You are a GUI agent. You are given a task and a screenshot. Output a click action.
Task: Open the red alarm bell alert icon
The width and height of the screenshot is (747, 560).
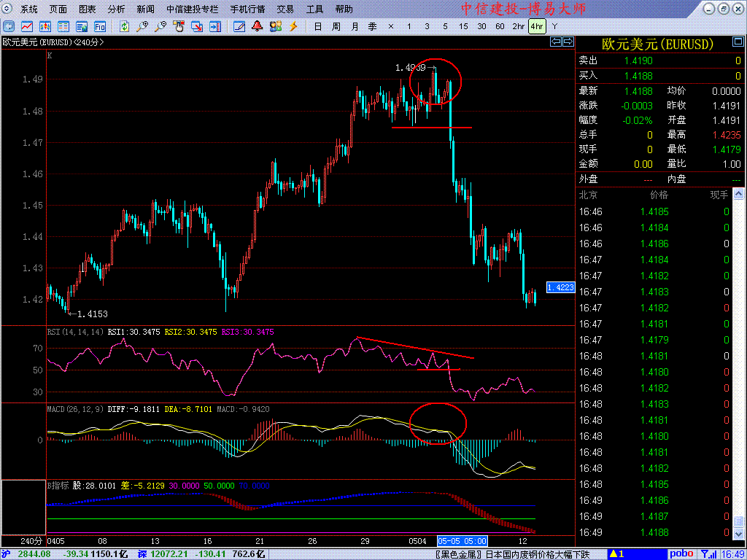coord(258,26)
